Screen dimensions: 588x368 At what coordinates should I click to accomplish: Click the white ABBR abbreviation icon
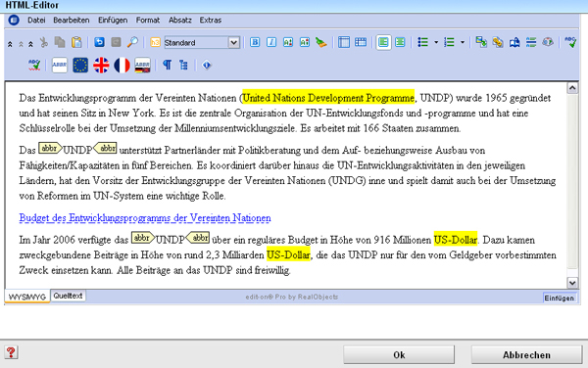(60, 66)
